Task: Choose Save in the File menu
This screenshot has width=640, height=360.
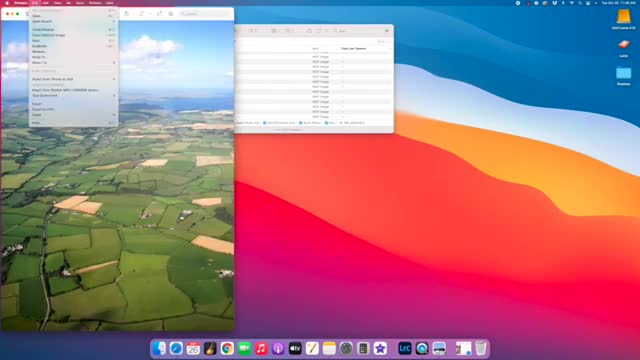Action: point(73,41)
